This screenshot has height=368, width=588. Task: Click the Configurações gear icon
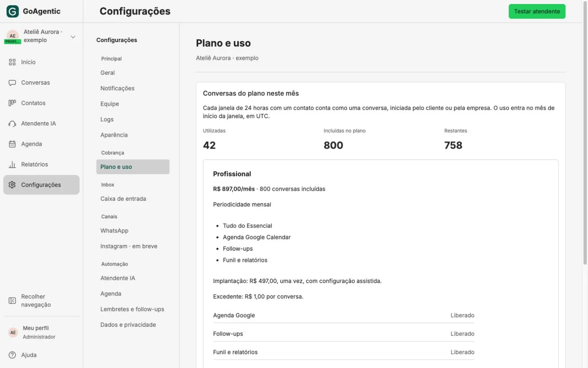point(12,185)
